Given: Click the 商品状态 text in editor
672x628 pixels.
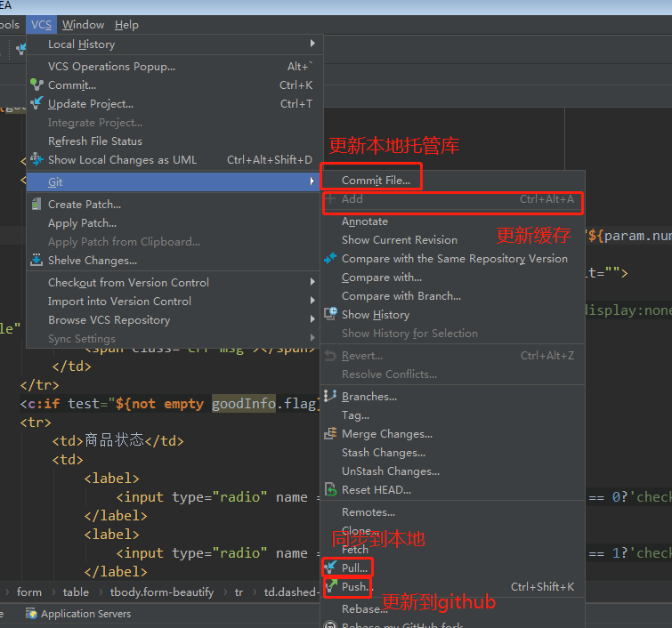Looking at the screenshot, I should 114,440.
